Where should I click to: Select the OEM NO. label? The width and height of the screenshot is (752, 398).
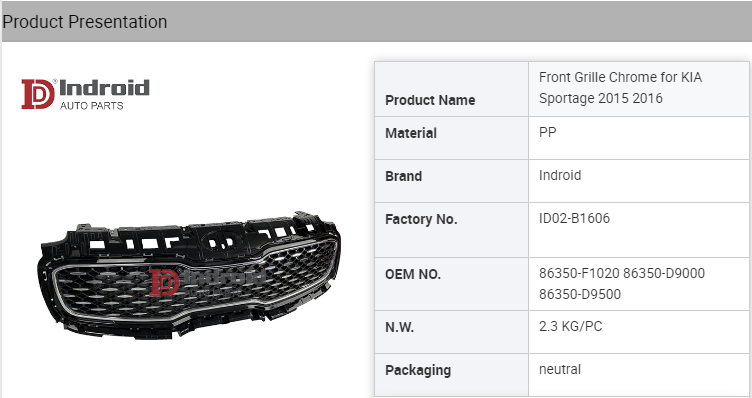413,274
